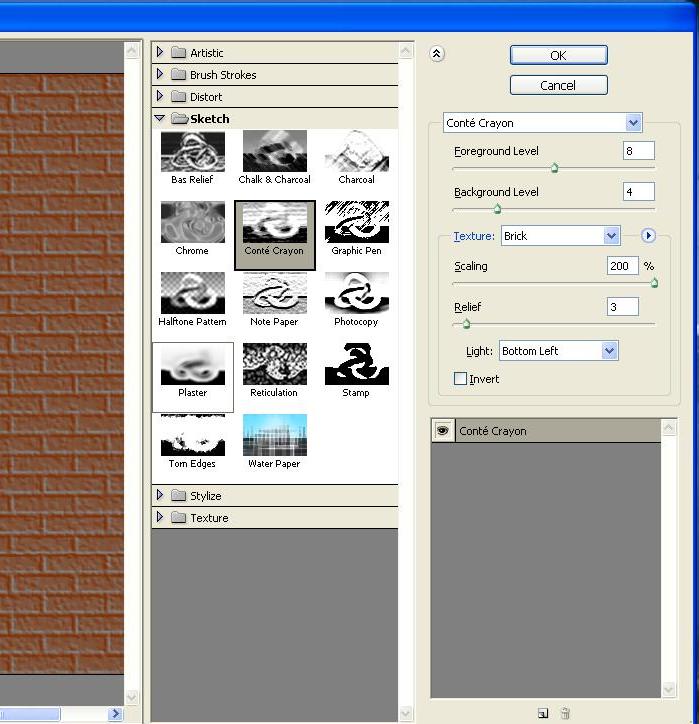Viewport: 699px width, 724px height.
Task: Click the Foreground Level slider handle
Action: (554, 168)
